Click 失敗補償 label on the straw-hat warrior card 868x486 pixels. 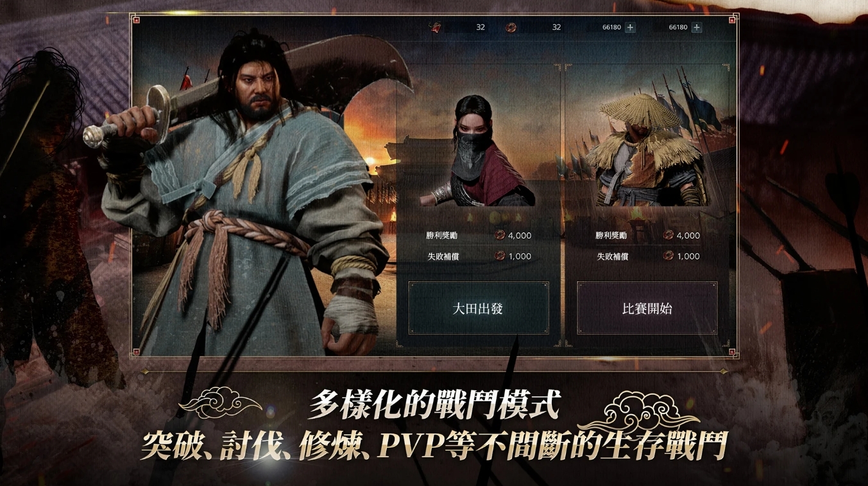611,256
